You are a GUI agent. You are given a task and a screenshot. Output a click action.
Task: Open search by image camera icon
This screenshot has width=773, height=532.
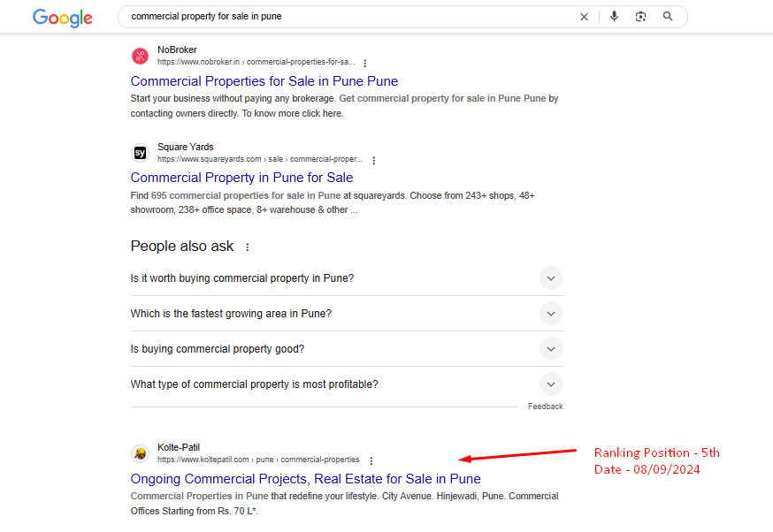point(641,17)
